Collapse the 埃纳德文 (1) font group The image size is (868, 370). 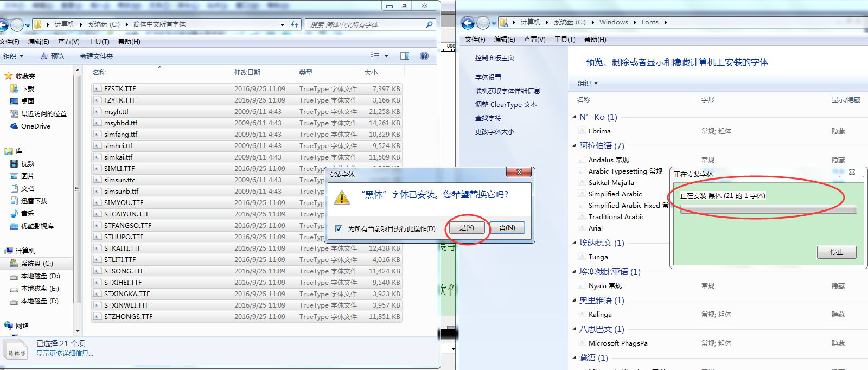[575, 243]
